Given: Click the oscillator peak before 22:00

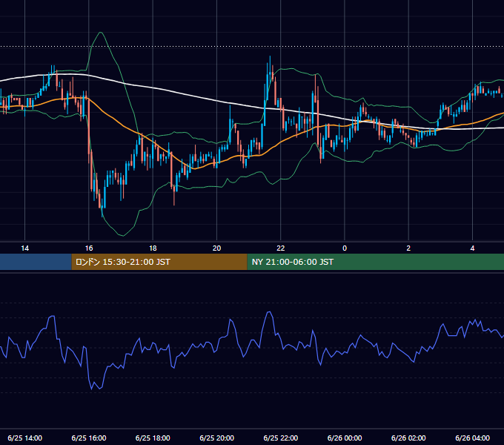Looking at the screenshot, I should click(x=269, y=312).
